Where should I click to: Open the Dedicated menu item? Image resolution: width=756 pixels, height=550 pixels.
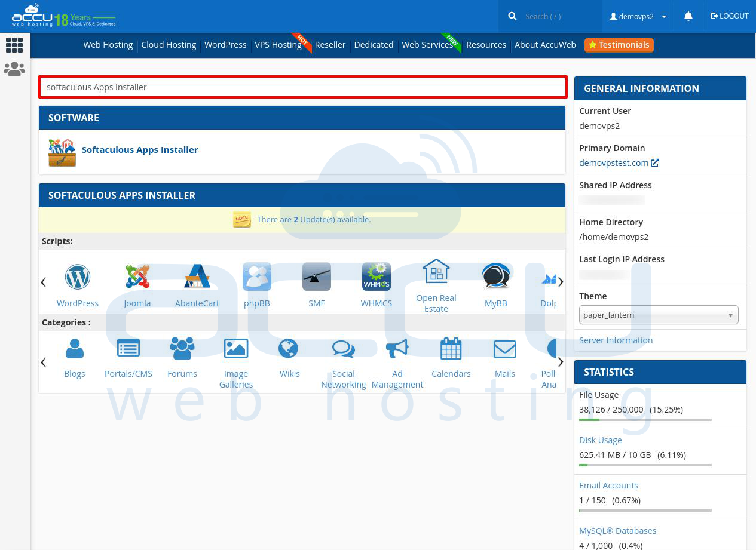(374, 45)
